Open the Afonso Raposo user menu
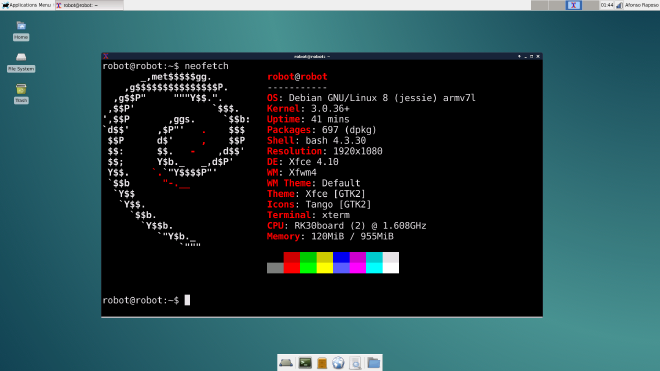Viewport: 660px width, 371px height. [x=642, y=5]
